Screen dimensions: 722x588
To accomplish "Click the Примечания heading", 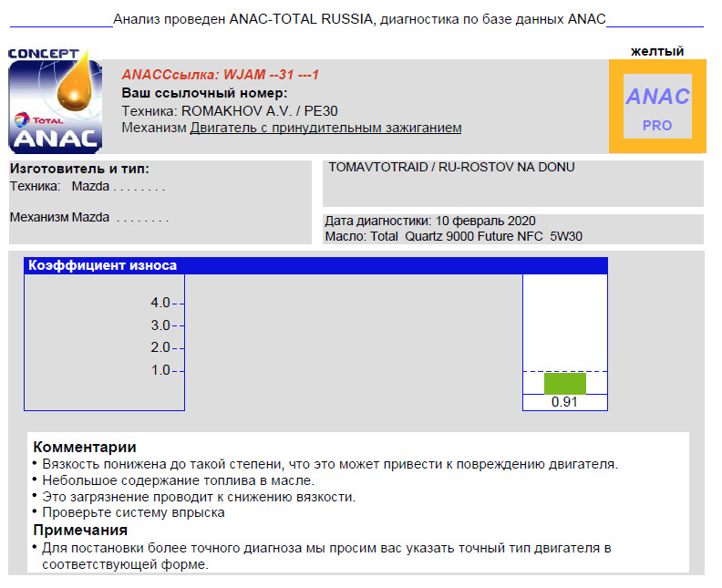I will (x=80, y=530).
